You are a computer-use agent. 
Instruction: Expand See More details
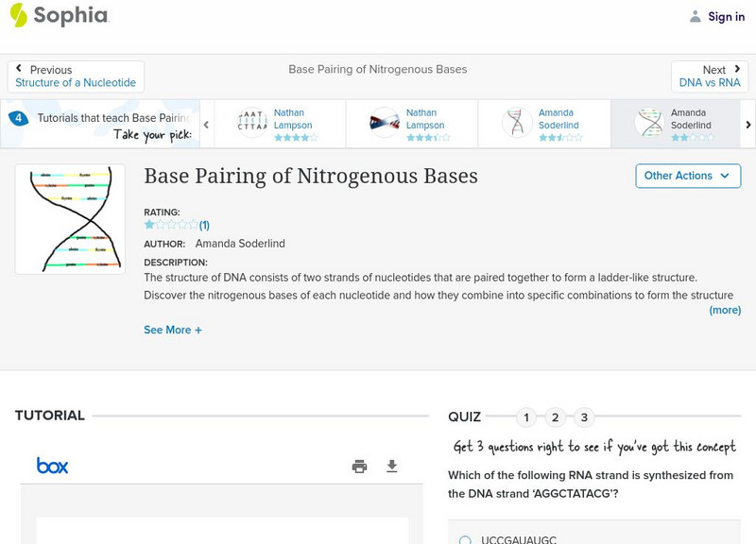pos(172,330)
